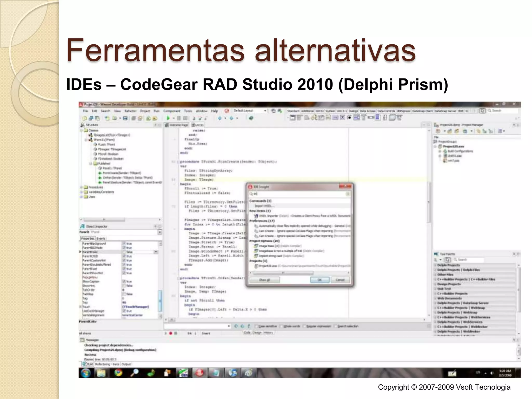Viewport: 532px width, 399px height.
Task: Toggle the ParentBackground true checkbox
Action: click(124, 244)
